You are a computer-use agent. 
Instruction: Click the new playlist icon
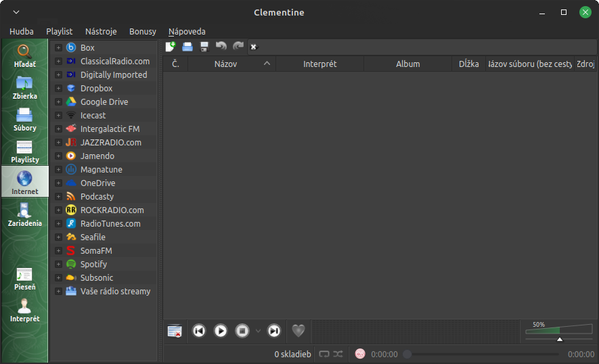click(x=171, y=47)
